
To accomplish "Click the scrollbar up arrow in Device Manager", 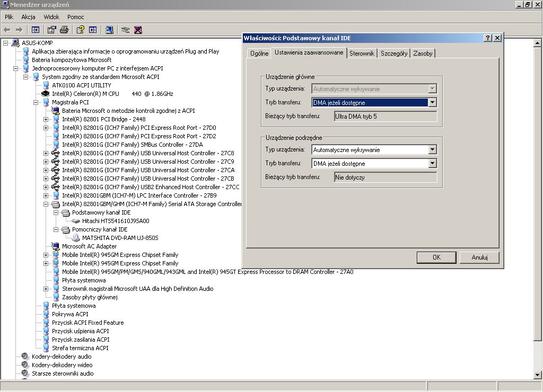I will point(537,43).
